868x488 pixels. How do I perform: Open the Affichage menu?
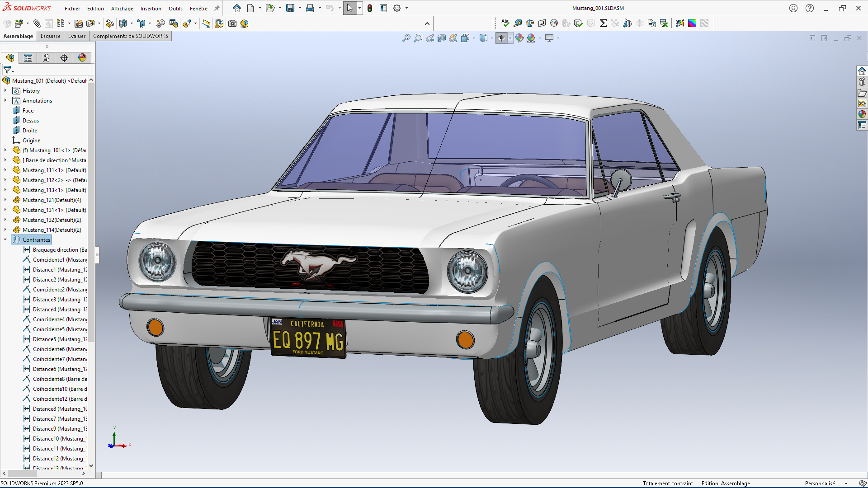point(122,9)
